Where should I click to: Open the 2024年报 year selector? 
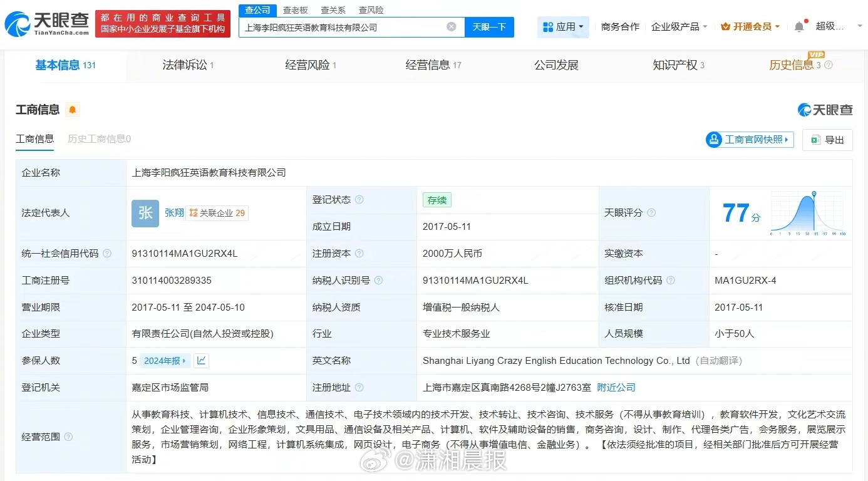pos(165,361)
